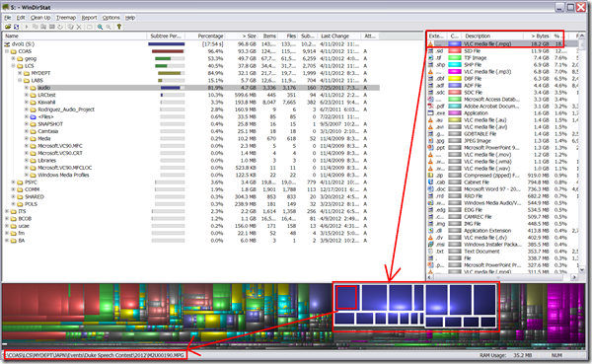Click the audio folder icon
This screenshot has height=364, width=592.
pyautogui.click(x=34, y=88)
